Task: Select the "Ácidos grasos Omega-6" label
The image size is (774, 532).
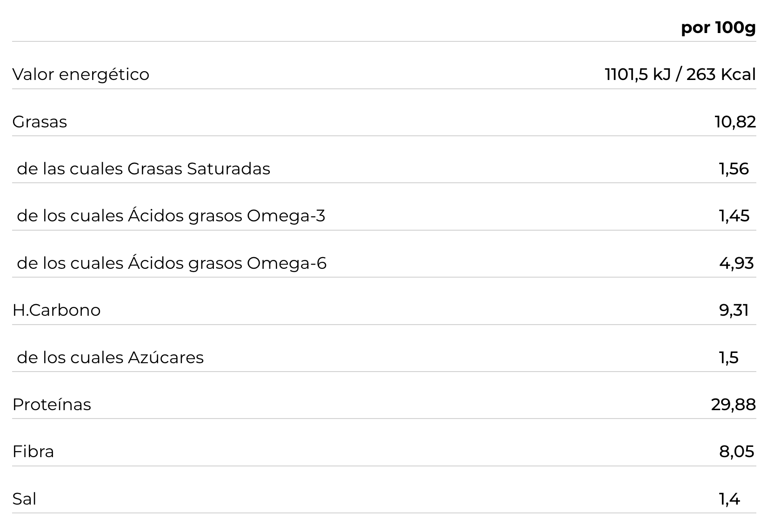Action: pyautogui.click(x=172, y=263)
